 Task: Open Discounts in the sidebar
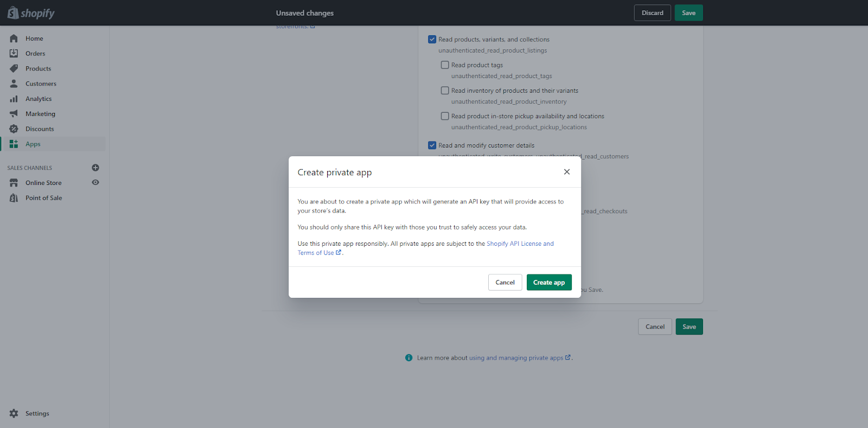tap(40, 129)
